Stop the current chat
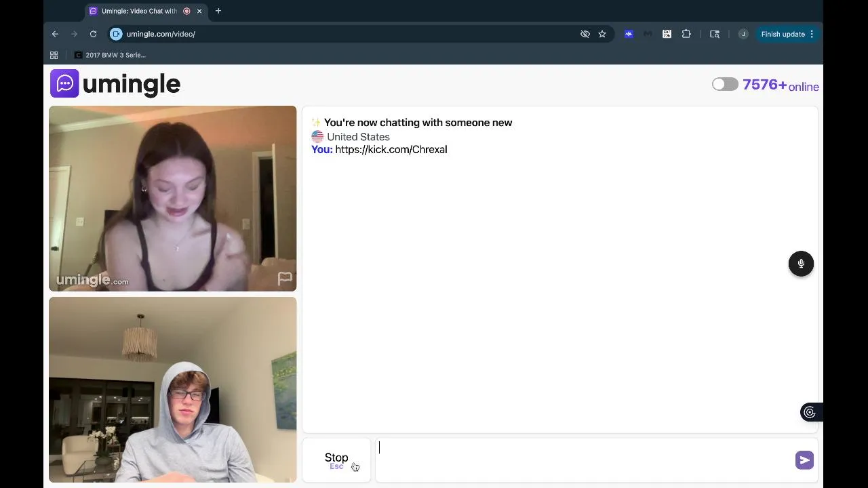Viewport: 868px width, 488px height. click(336, 460)
